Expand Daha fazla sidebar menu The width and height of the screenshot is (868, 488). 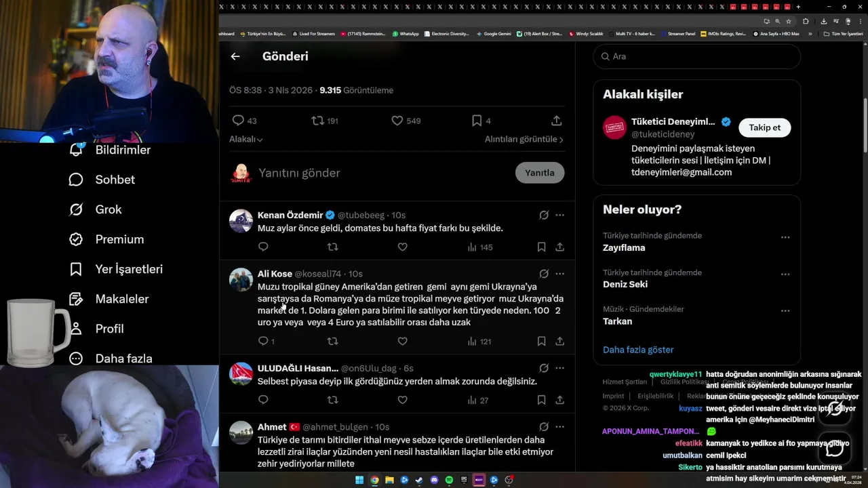(x=111, y=359)
